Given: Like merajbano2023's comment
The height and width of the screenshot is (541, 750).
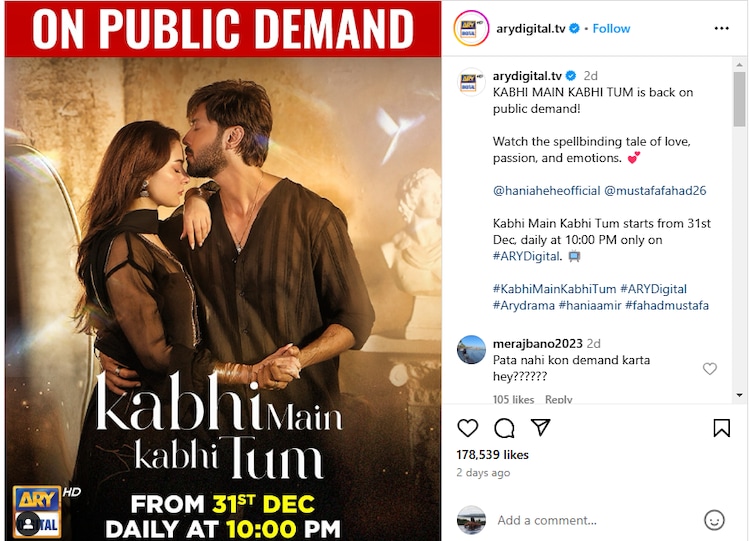Looking at the screenshot, I should click(710, 368).
